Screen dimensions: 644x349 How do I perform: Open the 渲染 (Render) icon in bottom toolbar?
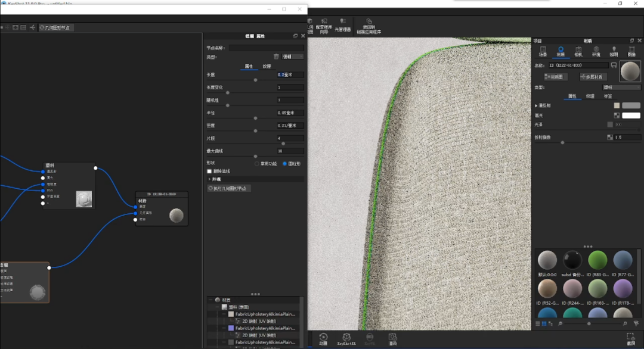click(392, 339)
